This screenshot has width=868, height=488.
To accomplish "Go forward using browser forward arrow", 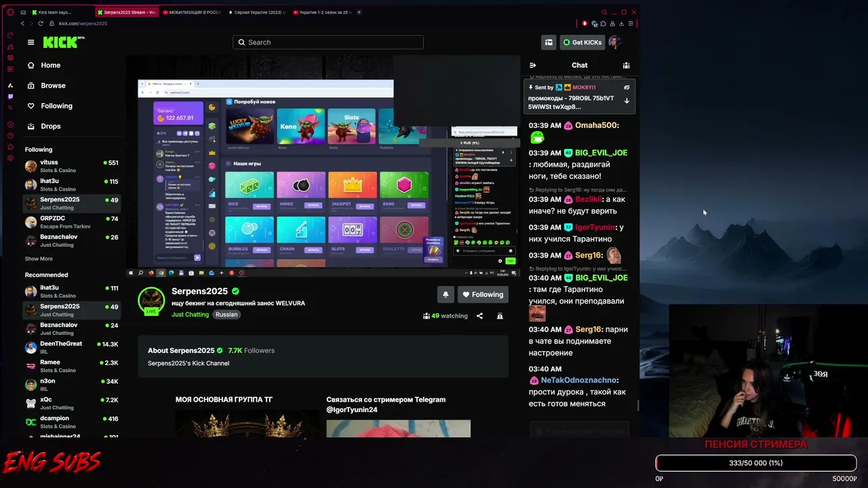I will pos(31,24).
